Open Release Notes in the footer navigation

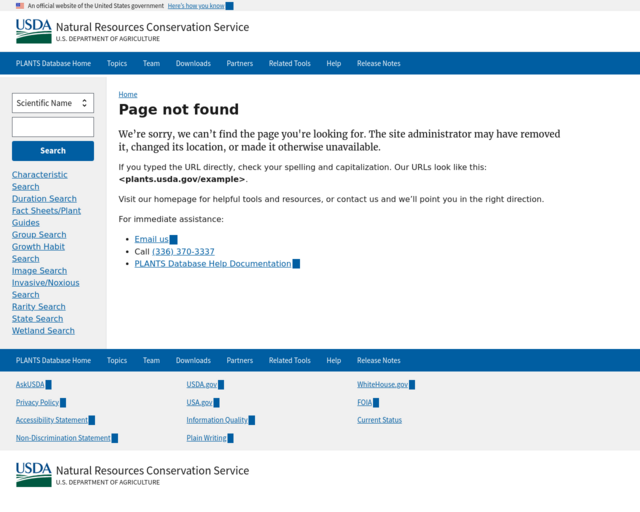click(378, 361)
